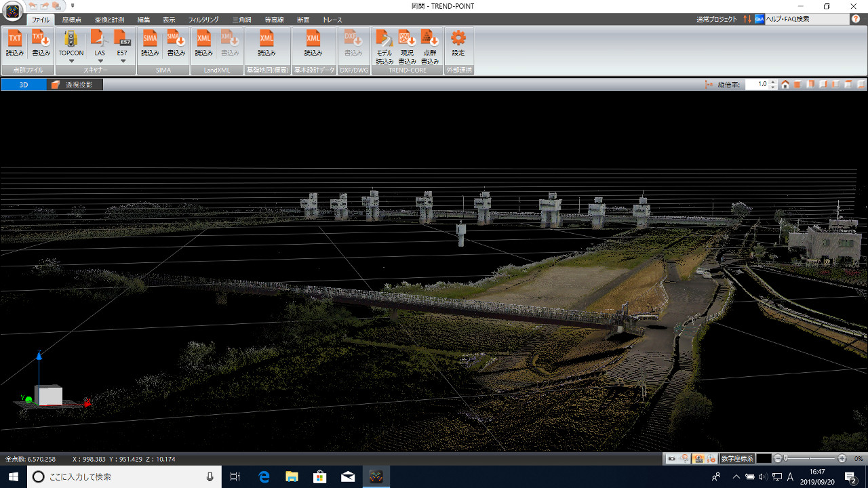Switch to the 3D view tab
Viewport: 868px width, 488px height.
[24, 85]
